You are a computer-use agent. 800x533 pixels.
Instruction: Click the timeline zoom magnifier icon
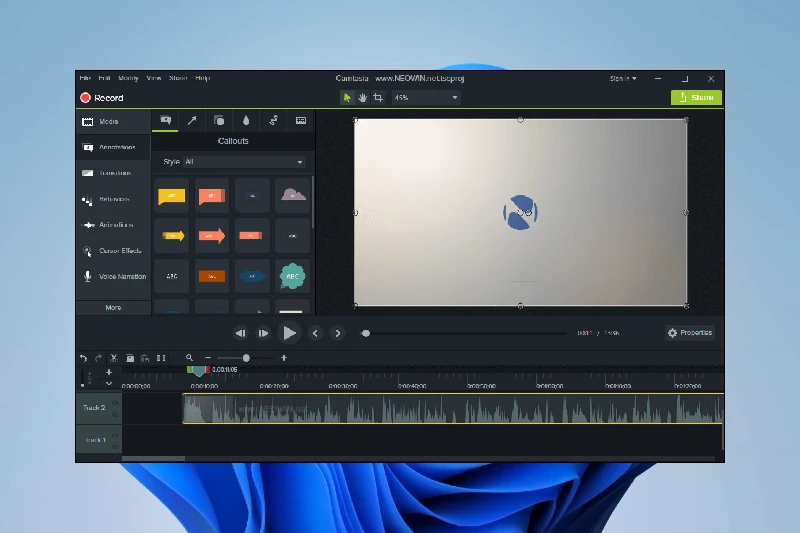pyautogui.click(x=189, y=358)
